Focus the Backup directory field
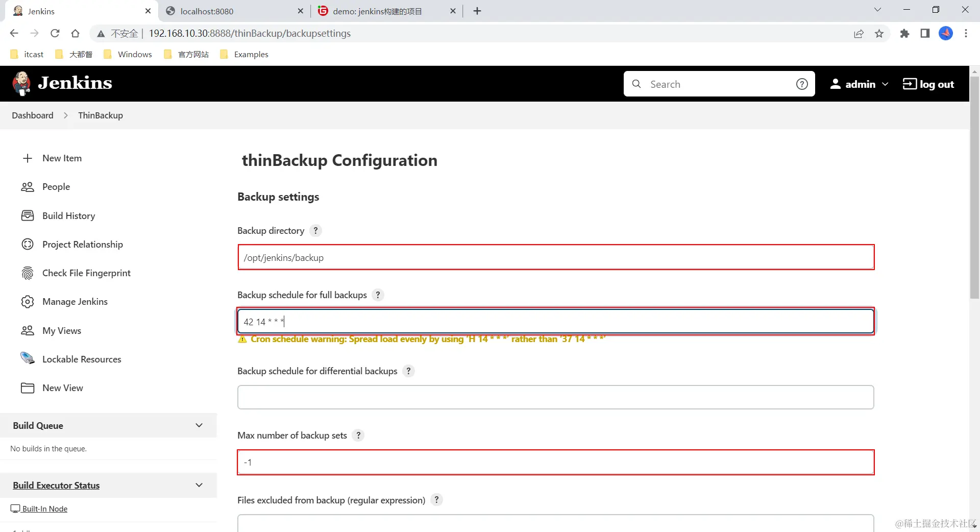Viewport: 980px width, 532px height. [555, 257]
